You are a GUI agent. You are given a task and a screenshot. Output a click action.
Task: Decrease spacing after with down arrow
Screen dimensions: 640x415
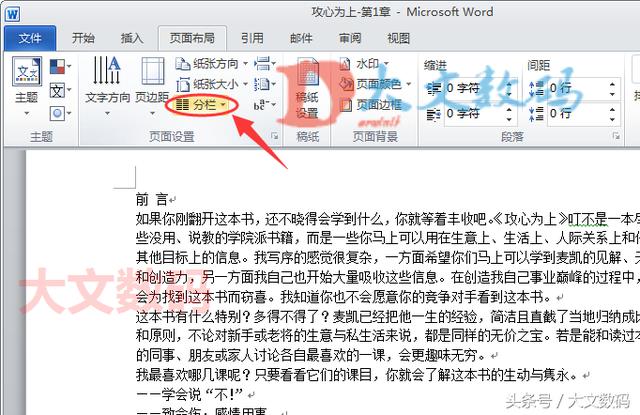[612, 118]
